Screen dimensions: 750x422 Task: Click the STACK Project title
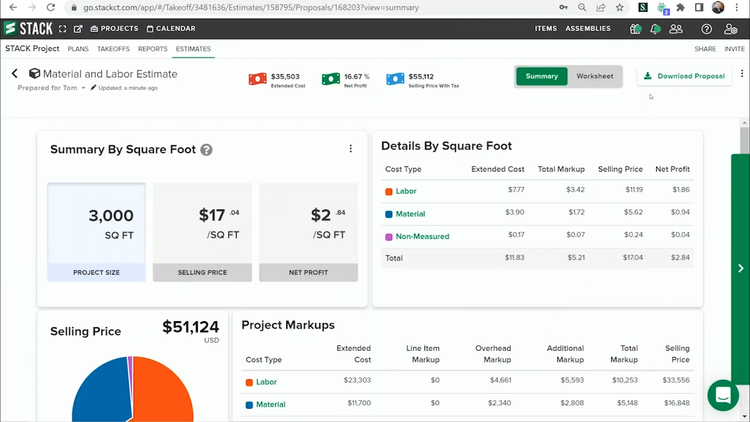coord(32,48)
